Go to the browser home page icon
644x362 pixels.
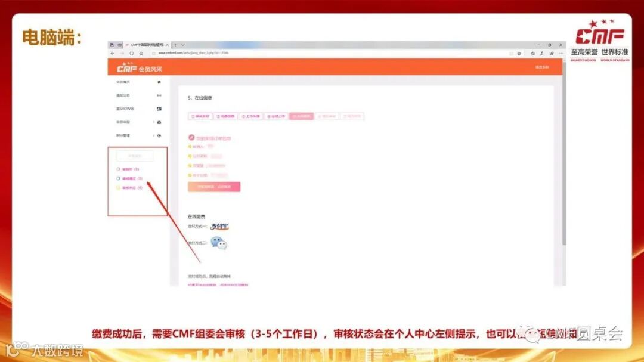[x=141, y=54]
